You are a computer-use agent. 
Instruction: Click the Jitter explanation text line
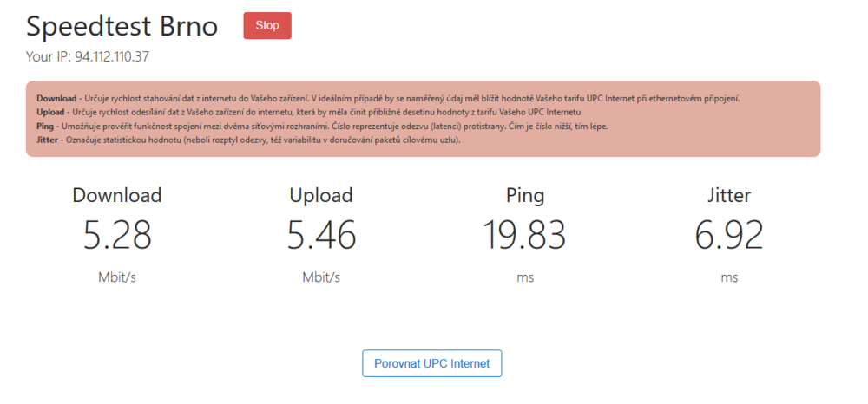(x=248, y=140)
